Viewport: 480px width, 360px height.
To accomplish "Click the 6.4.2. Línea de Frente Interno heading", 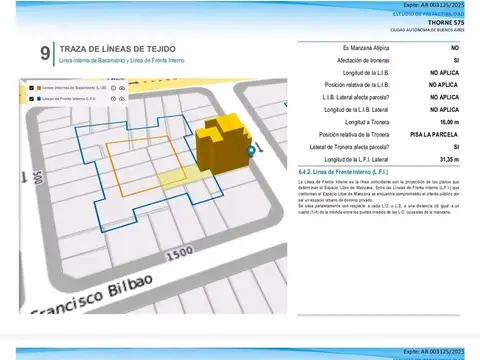I will 343,172.
